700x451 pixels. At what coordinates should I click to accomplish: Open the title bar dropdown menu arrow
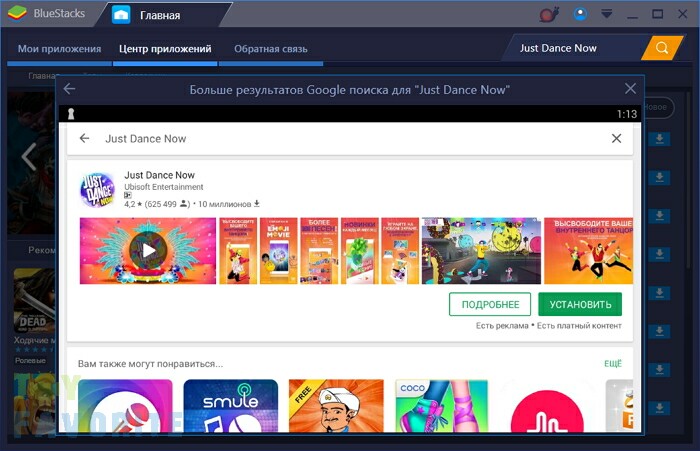click(606, 14)
